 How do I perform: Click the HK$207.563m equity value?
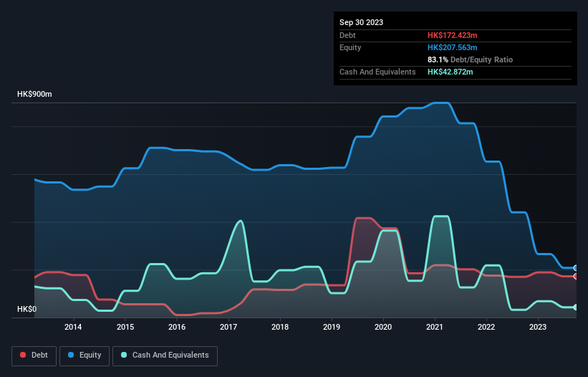(x=452, y=47)
